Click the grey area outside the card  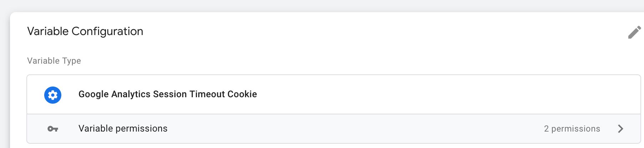321,5
